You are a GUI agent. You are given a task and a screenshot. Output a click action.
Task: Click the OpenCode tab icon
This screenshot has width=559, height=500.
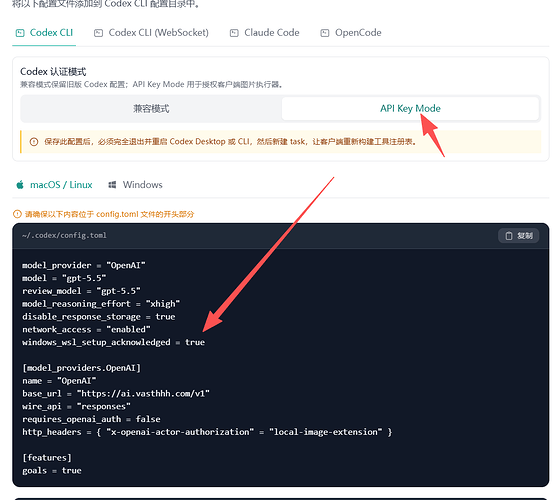[324, 33]
